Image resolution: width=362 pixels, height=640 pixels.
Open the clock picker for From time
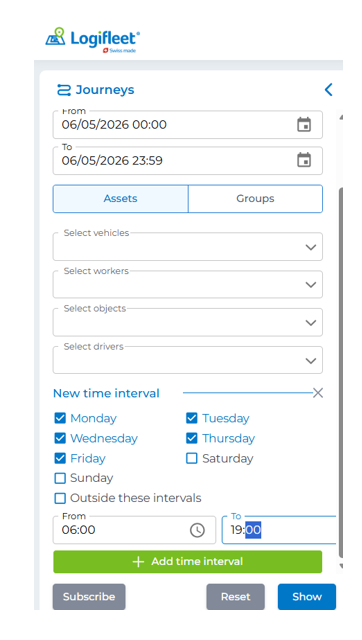197,530
